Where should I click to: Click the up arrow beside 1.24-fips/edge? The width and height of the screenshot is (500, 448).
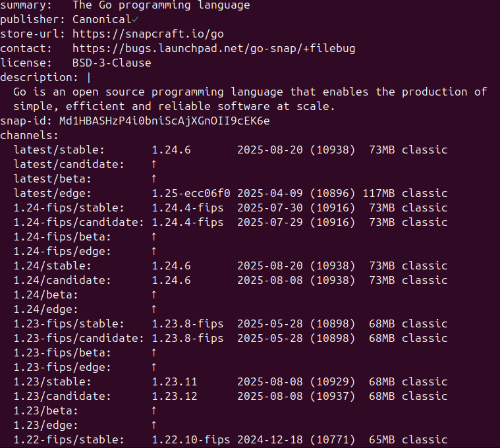pos(154,251)
